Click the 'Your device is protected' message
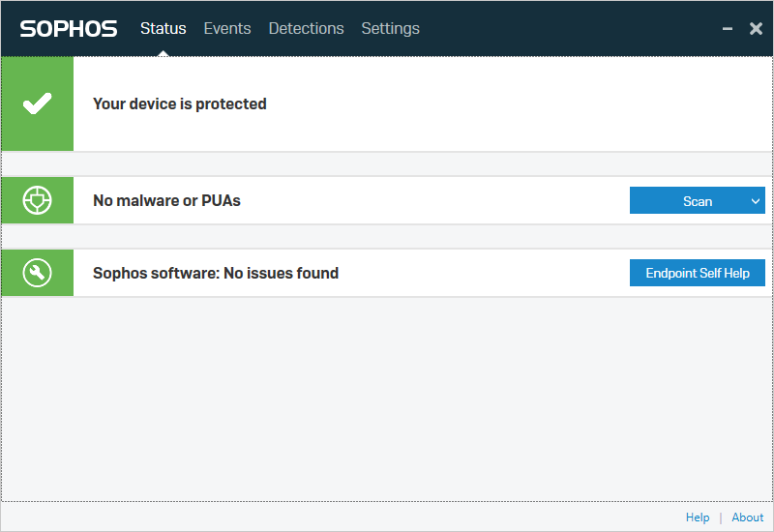 click(179, 103)
